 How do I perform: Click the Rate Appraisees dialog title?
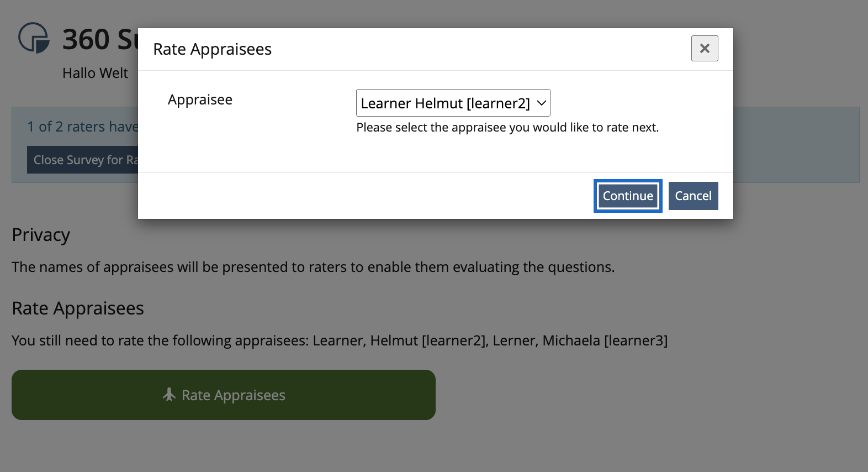tap(212, 50)
